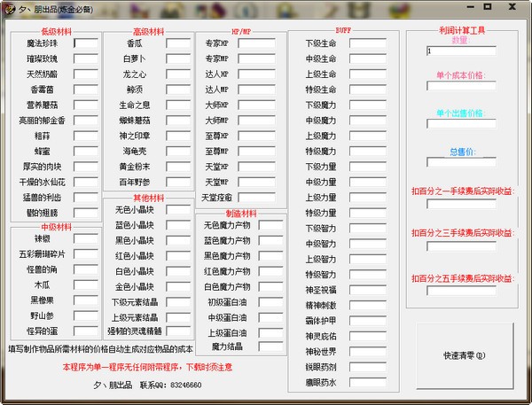Click the 黑色魔力产物 input box

pyautogui.click(x=270, y=256)
